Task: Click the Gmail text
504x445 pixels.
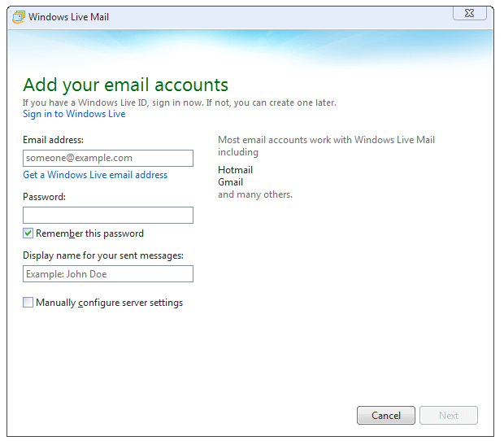Action: pyautogui.click(x=231, y=182)
